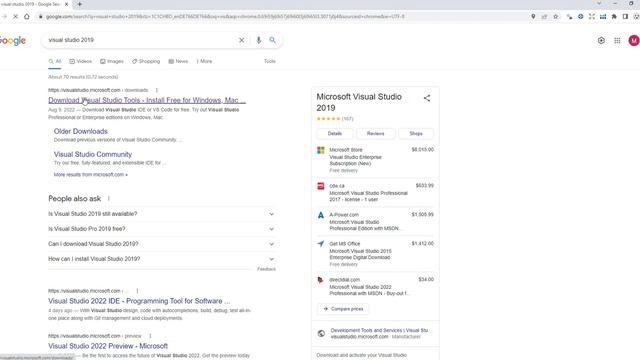Switch to News results tab
Viewport: 640px width, 360px height.
[x=178, y=61]
